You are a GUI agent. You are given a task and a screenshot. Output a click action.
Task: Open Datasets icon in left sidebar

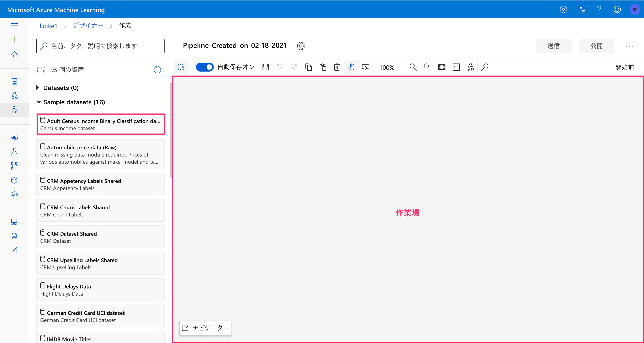point(14,137)
